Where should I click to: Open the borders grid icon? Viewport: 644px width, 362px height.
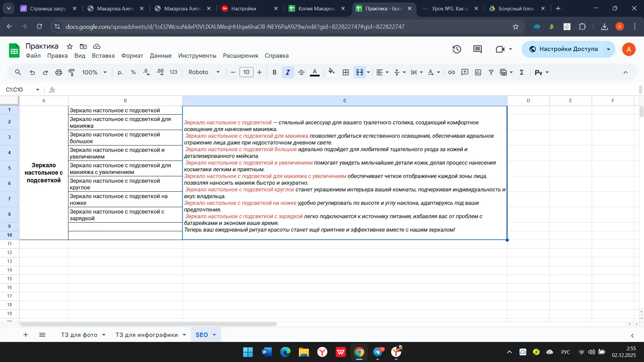tap(346, 72)
